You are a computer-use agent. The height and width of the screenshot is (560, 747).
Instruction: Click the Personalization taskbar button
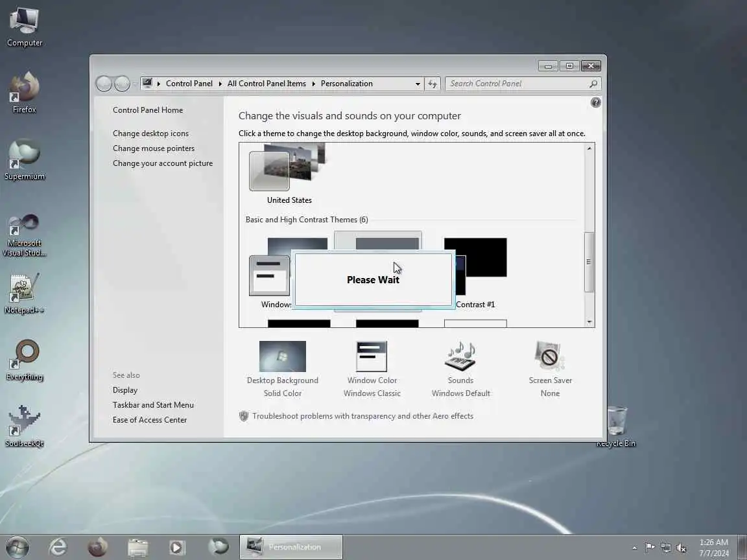[291, 546]
